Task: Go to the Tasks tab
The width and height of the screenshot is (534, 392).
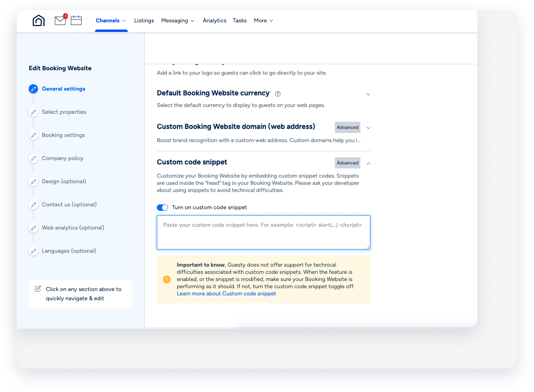Action: point(239,21)
